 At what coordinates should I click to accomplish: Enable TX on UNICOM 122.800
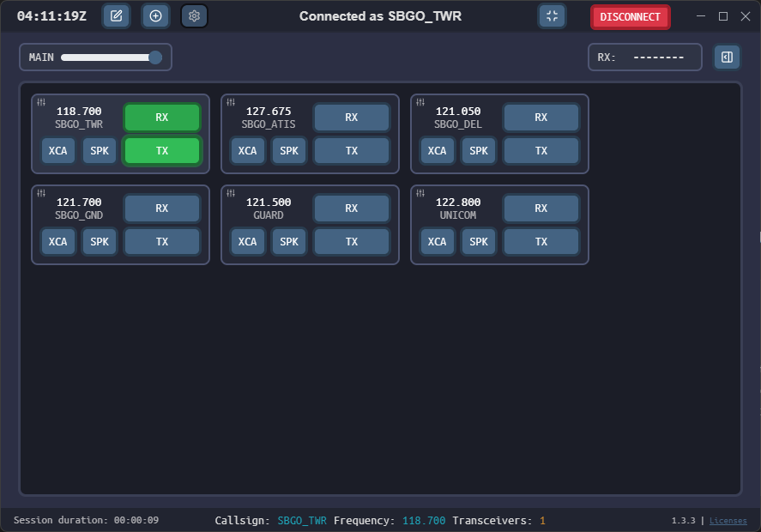tap(541, 242)
